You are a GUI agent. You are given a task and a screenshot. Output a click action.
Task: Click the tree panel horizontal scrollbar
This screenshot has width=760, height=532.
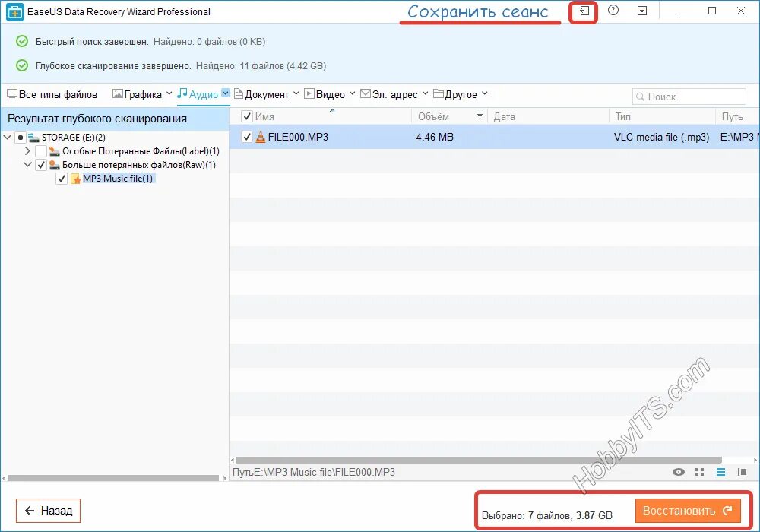pos(113,478)
